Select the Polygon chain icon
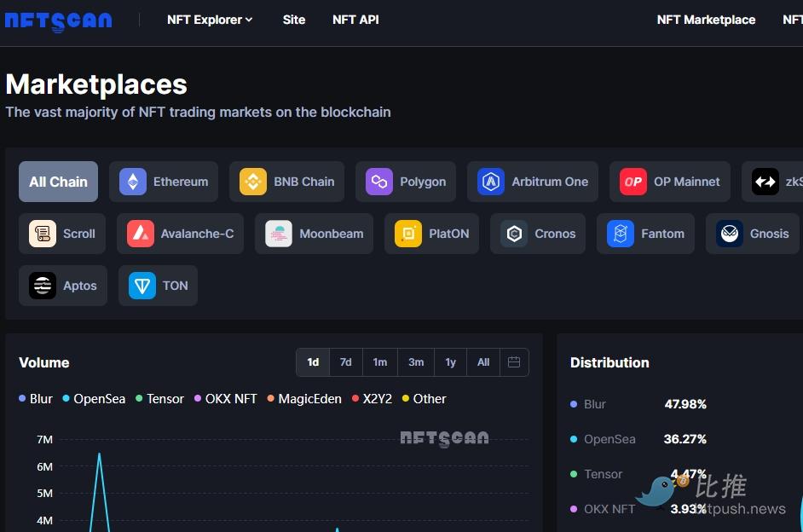Viewport: 803px width, 532px height. click(379, 182)
